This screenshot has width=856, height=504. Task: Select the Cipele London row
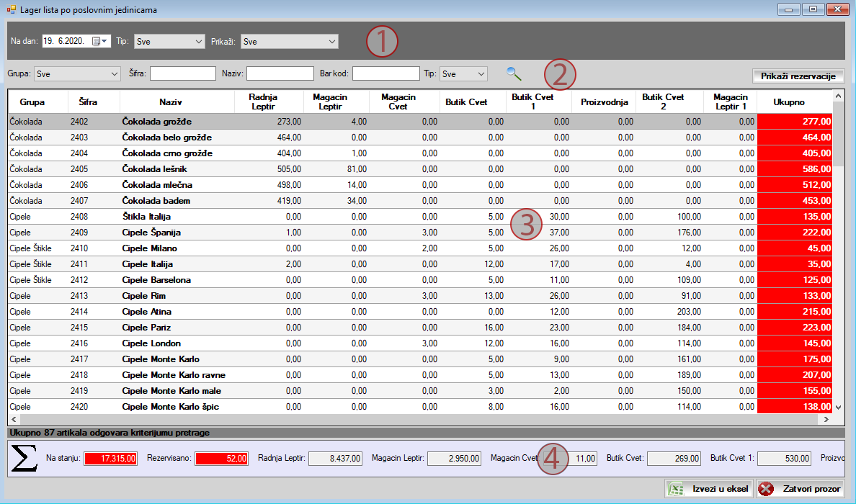click(x=421, y=343)
